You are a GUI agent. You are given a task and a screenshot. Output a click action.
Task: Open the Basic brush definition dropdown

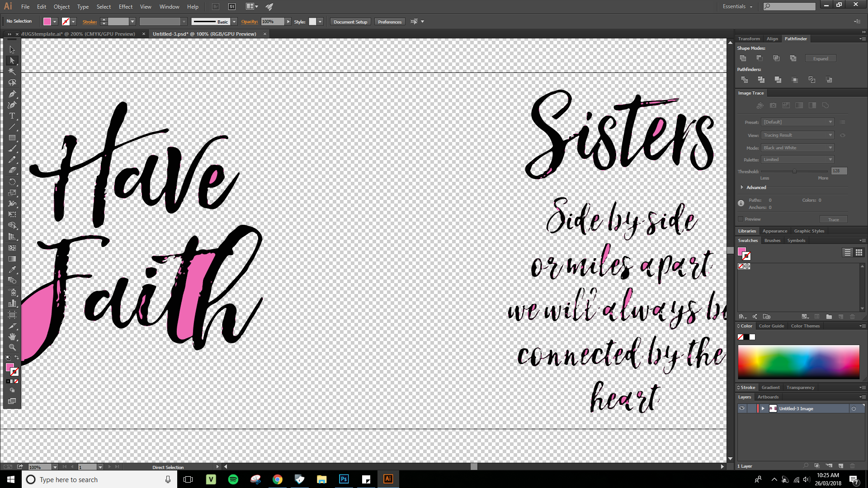pyautogui.click(x=234, y=22)
